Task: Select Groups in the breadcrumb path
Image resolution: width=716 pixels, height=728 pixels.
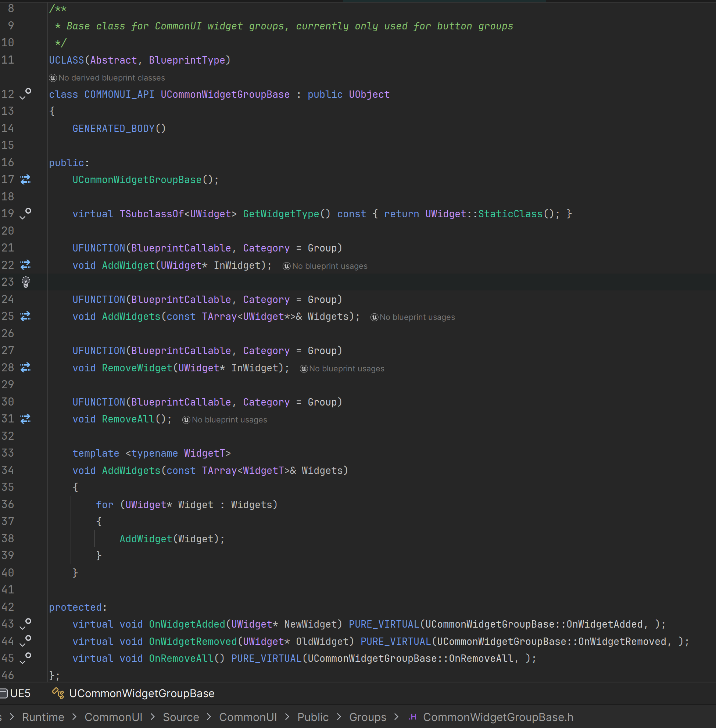Action: [368, 717]
